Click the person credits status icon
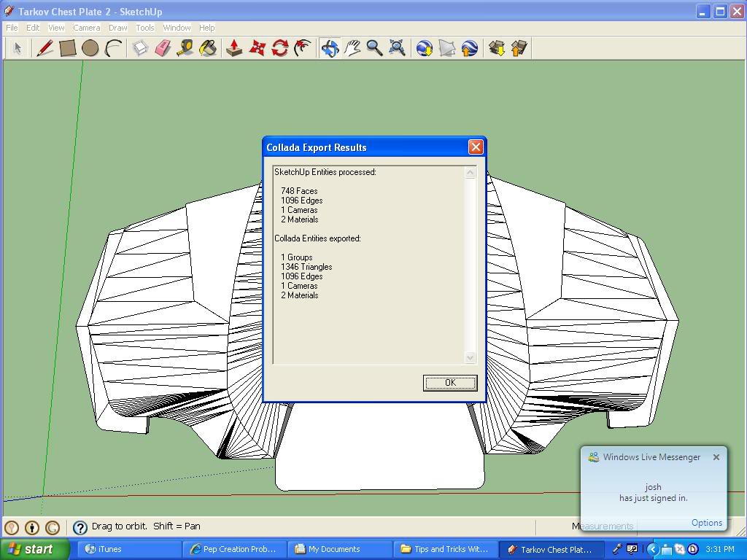Screen dimensions: 747x560 pyautogui.click(x=32, y=527)
